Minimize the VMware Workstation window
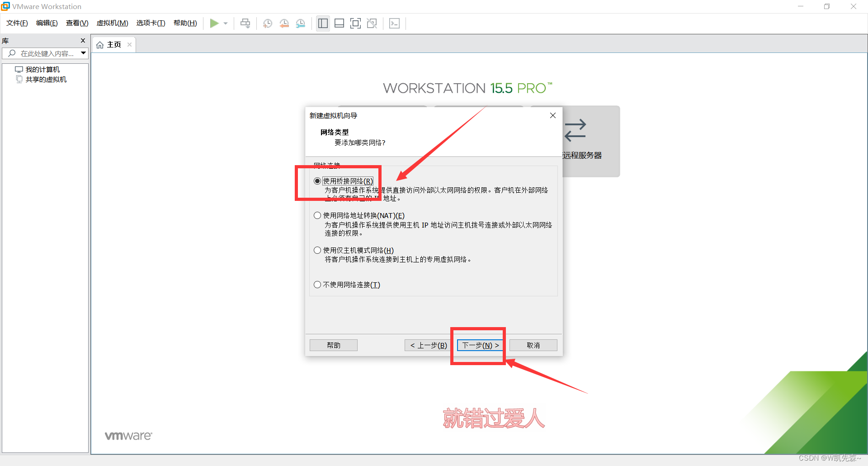This screenshot has height=466, width=868. point(801,6)
